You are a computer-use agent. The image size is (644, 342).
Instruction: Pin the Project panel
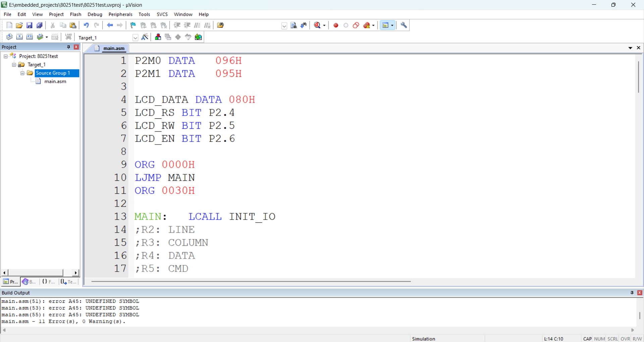(68, 47)
